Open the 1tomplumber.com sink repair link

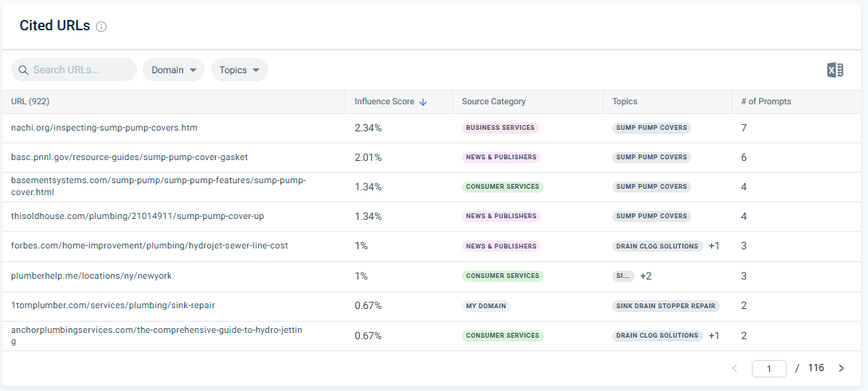click(113, 305)
